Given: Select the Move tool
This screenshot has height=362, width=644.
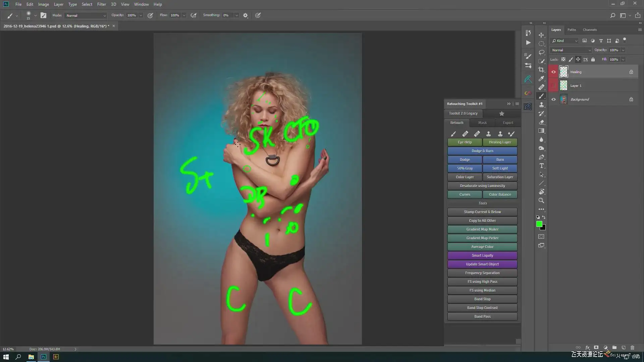Looking at the screenshot, I should (x=541, y=35).
